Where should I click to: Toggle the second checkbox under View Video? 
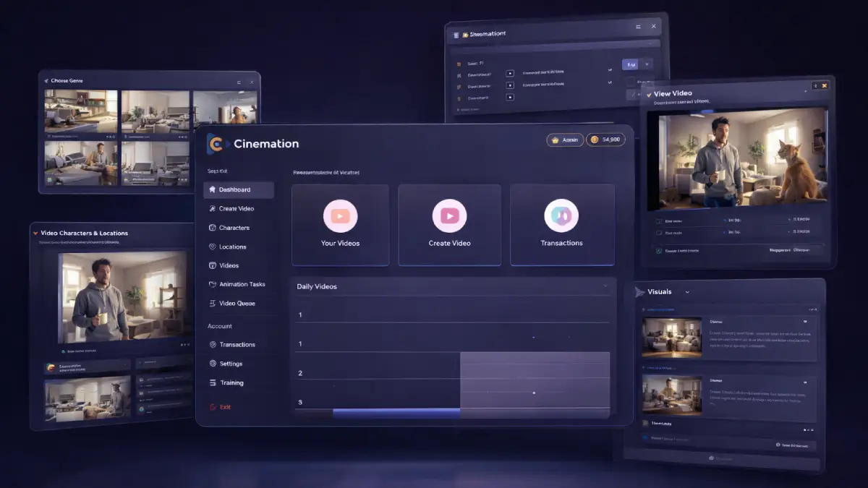coord(658,233)
